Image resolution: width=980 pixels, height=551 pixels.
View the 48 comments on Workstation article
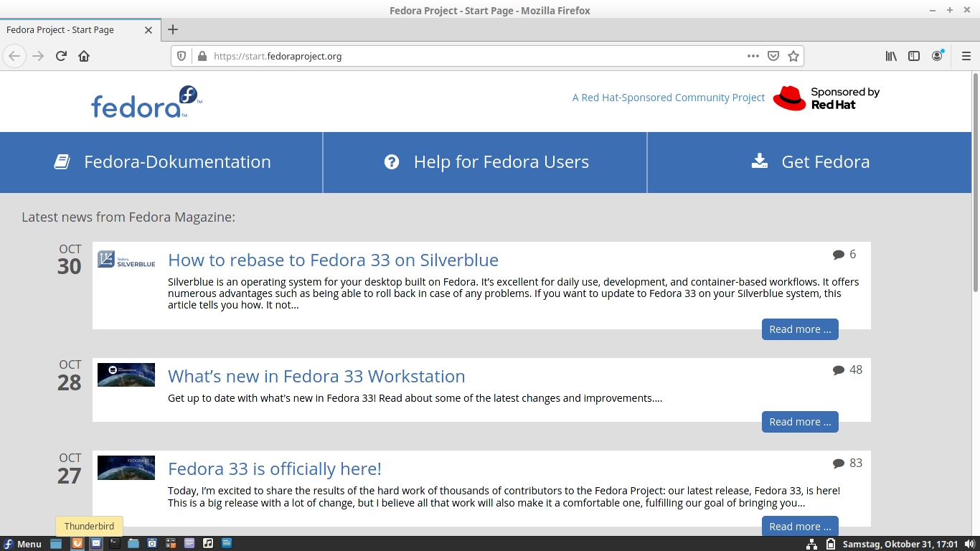pyautogui.click(x=847, y=369)
